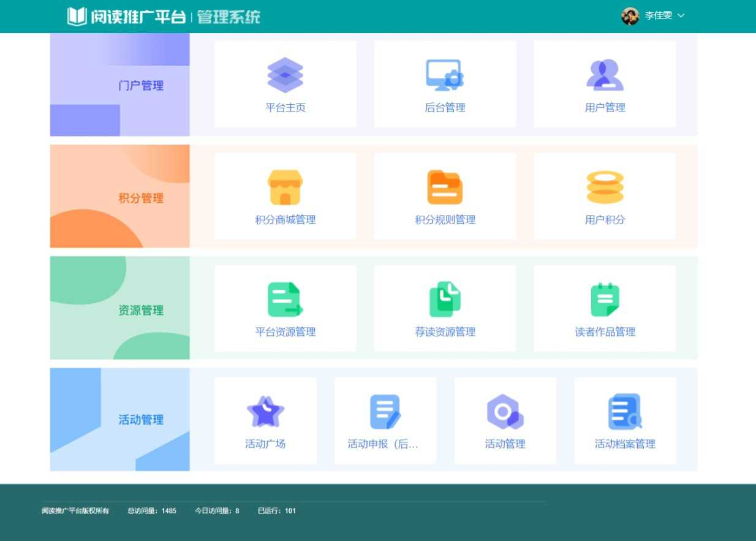Click the 用户积分 coin stack icon

(x=605, y=187)
